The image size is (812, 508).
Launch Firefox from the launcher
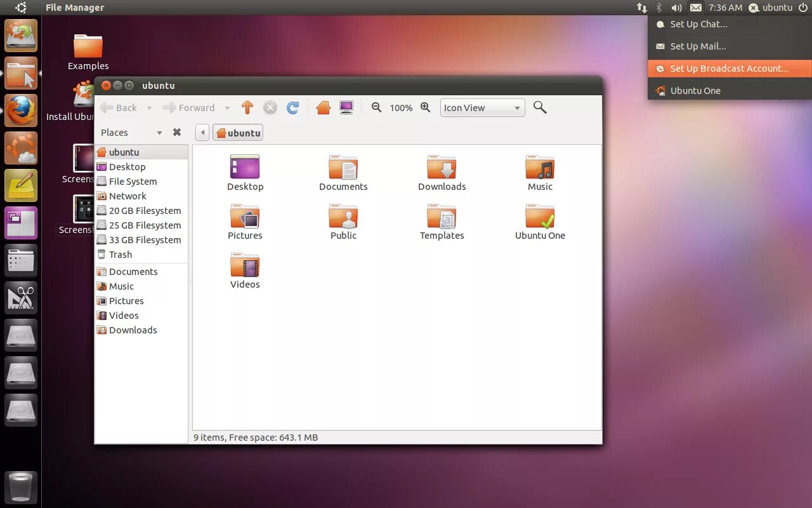[21, 110]
